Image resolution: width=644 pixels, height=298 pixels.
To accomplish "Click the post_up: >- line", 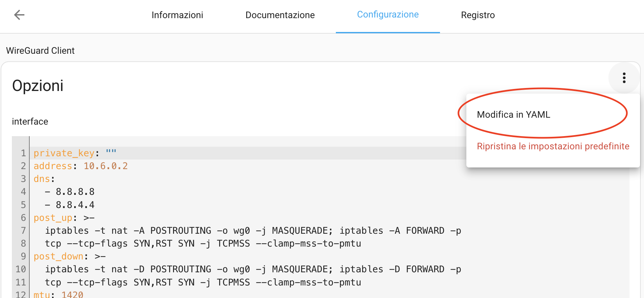I will [64, 218].
